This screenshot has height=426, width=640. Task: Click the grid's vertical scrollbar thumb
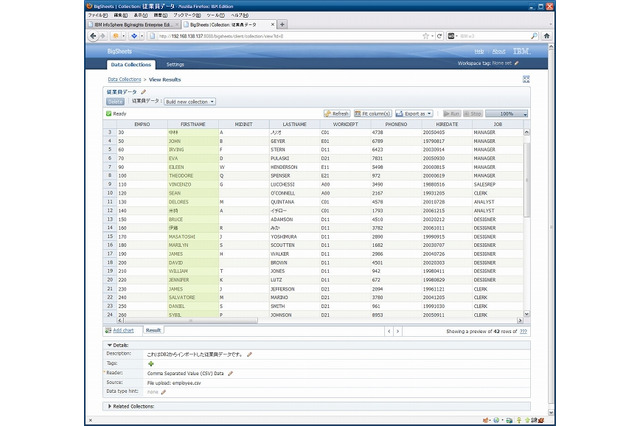point(527,180)
